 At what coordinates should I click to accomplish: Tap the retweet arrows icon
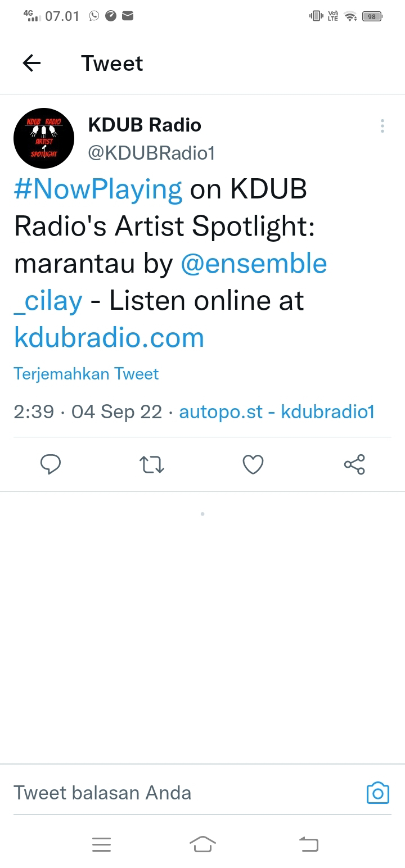tap(151, 465)
